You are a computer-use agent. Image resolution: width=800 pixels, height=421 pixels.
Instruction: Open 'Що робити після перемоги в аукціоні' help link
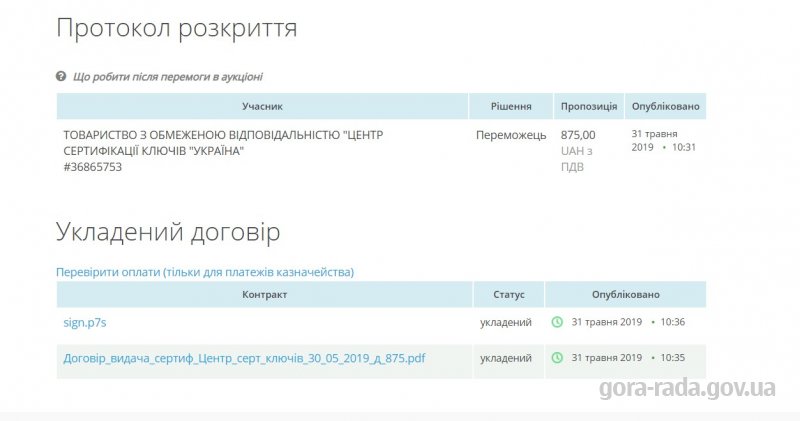pyautogui.click(x=167, y=77)
